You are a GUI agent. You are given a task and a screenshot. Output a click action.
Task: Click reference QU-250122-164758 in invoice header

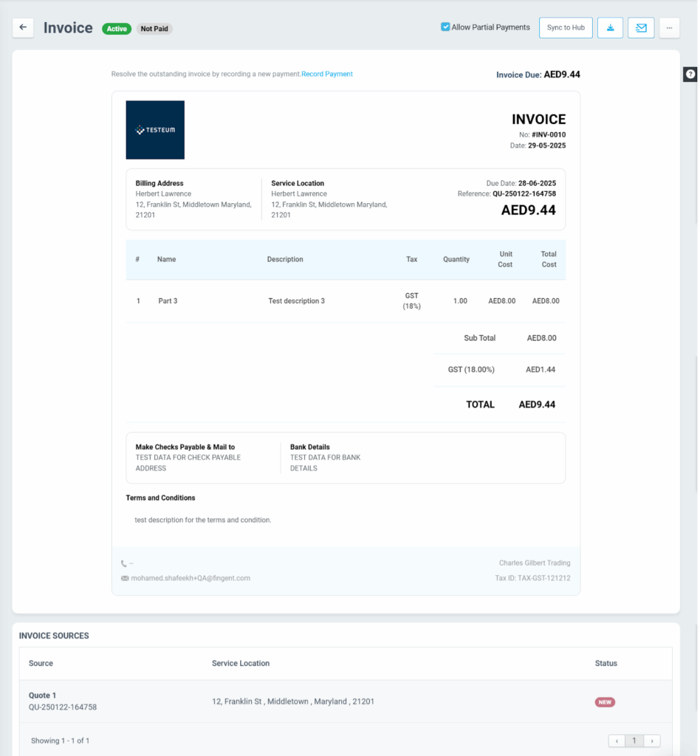click(524, 194)
